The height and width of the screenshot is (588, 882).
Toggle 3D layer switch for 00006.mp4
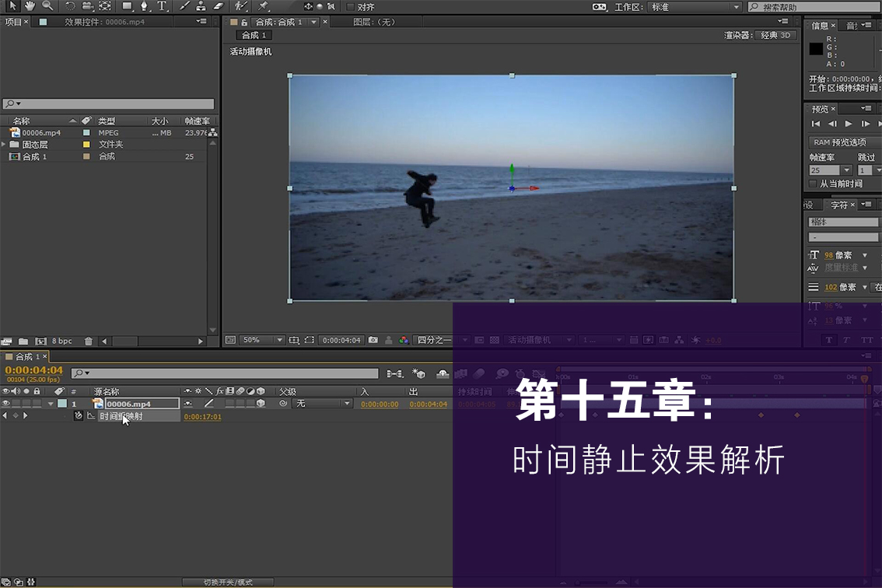(x=261, y=404)
